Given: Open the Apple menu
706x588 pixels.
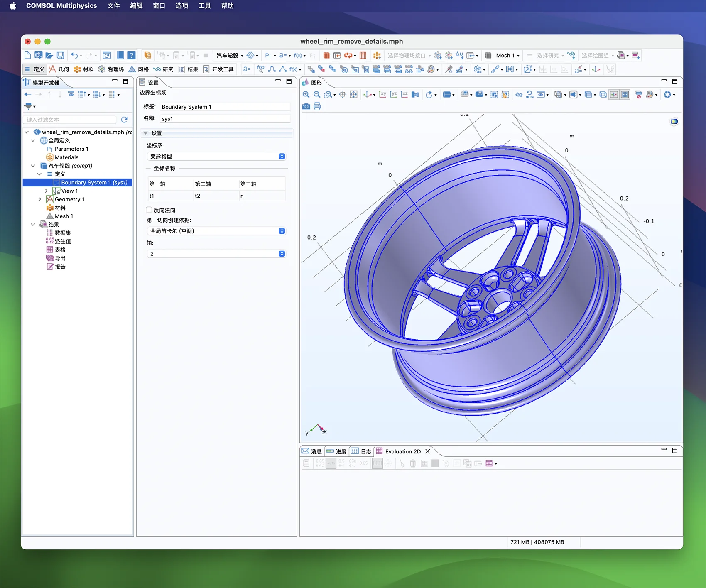Looking at the screenshot, I should [x=13, y=6].
